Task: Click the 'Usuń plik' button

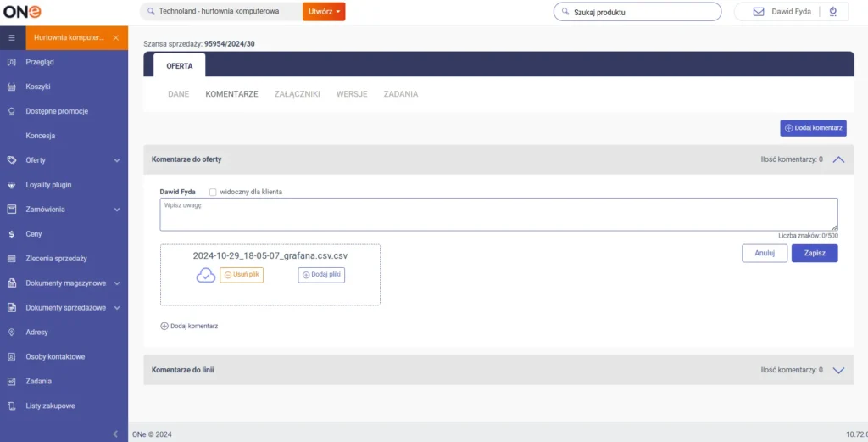Action: point(242,275)
